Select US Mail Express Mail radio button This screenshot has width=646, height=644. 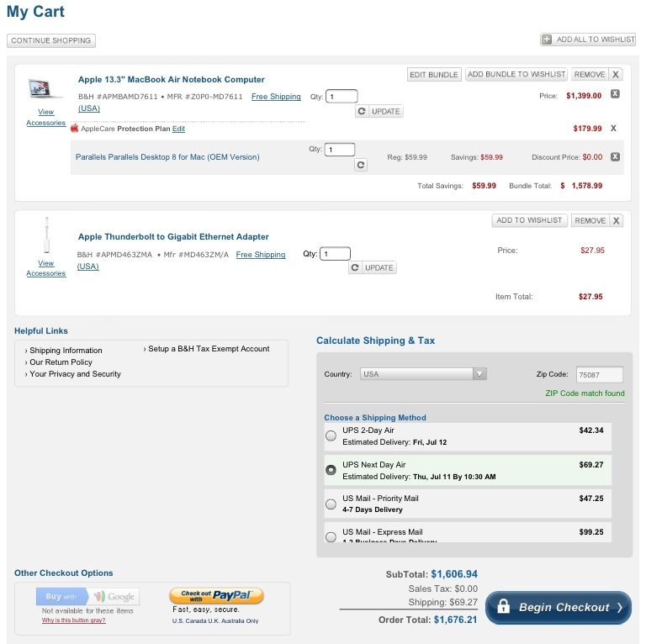[x=331, y=536]
